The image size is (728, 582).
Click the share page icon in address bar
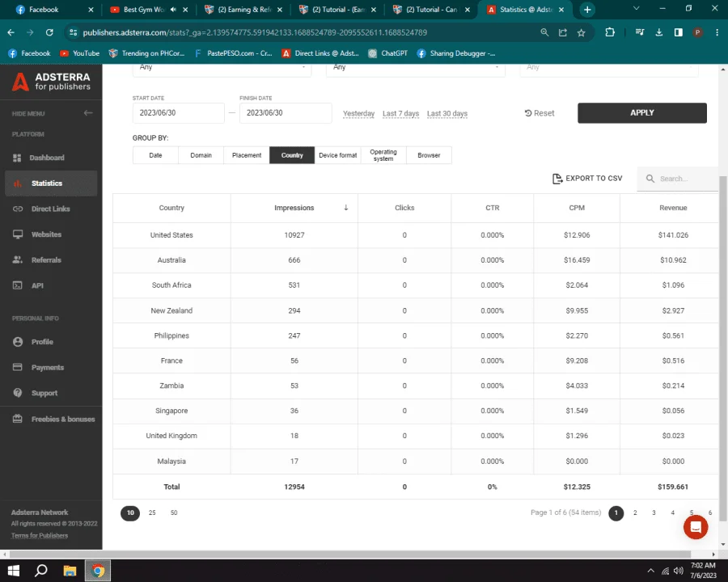click(x=563, y=32)
